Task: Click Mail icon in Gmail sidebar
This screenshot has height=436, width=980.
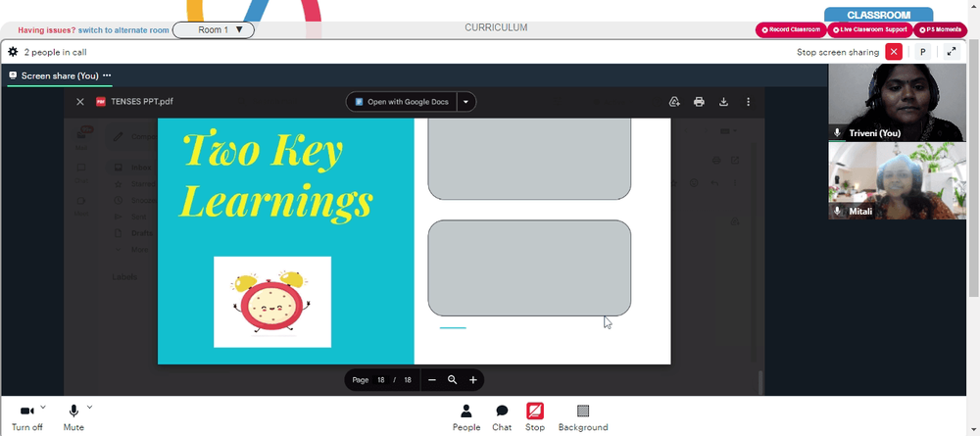Action: [82, 137]
